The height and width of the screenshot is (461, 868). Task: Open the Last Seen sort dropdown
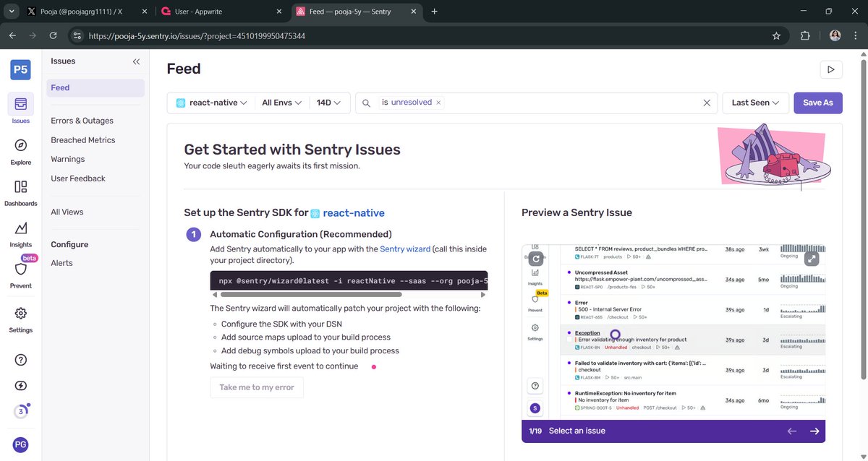[x=755, y=103]
